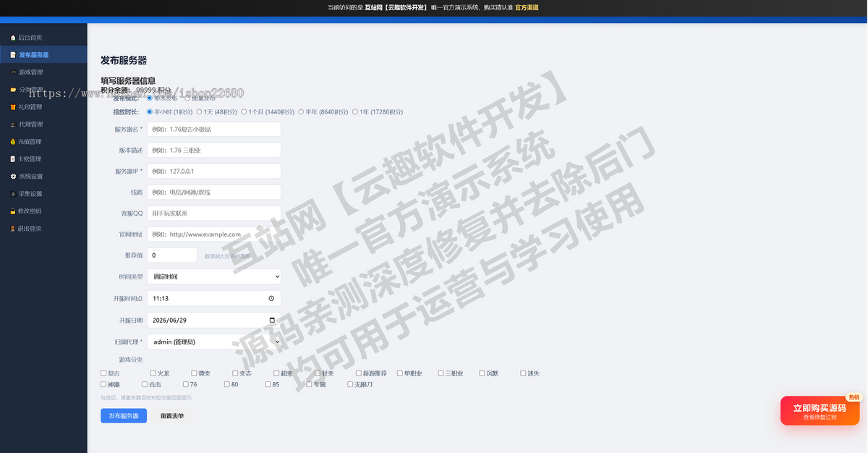Viewport: 868px width, 453px height.
Task: Enable the 超变 category
Action: [277, 373]
